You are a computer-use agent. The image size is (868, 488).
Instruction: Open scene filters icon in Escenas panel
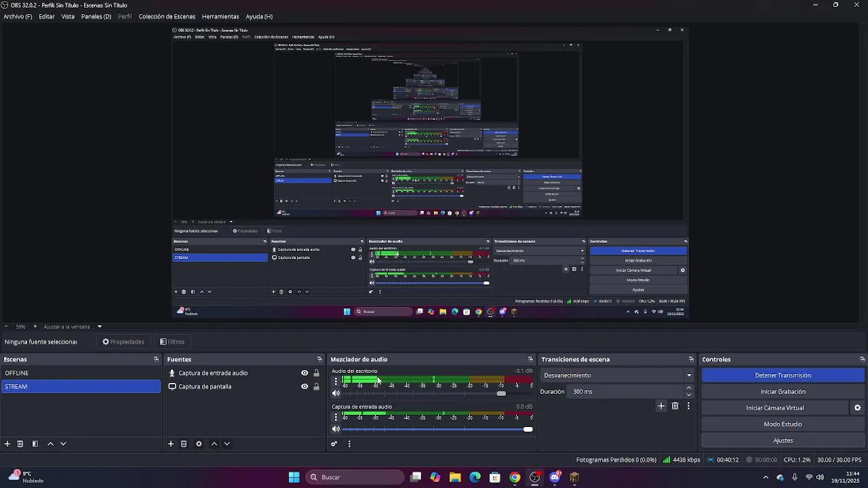pos(35,444)
